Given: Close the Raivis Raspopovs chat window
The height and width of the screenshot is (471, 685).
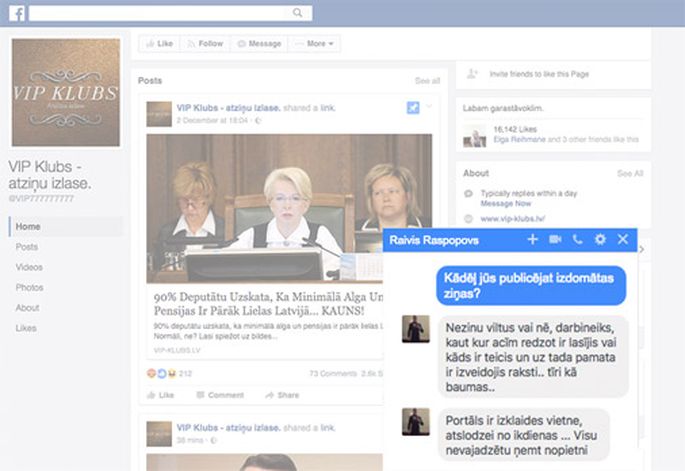Looking at the screenshot, I should (623, 239).
